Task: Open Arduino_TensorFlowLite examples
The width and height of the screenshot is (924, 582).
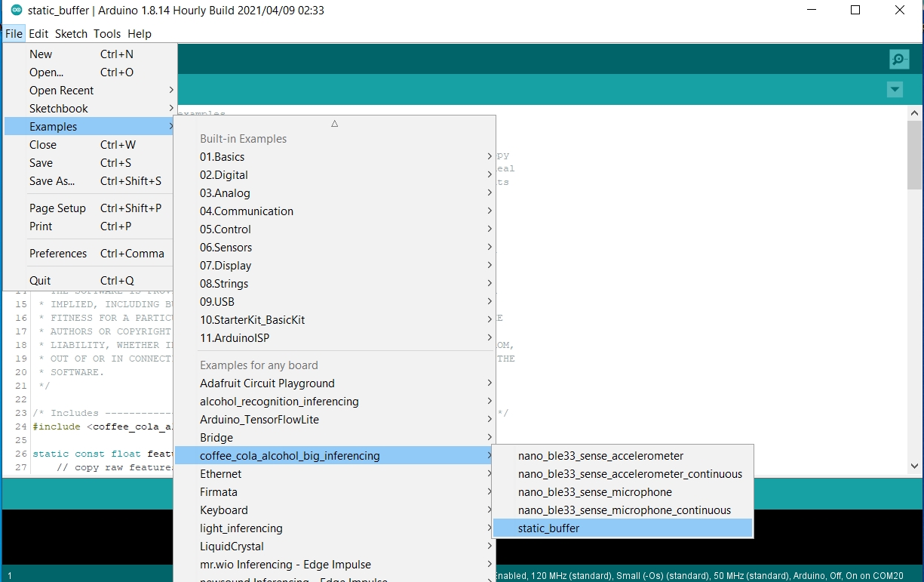Action: click(x=335, y=420)
